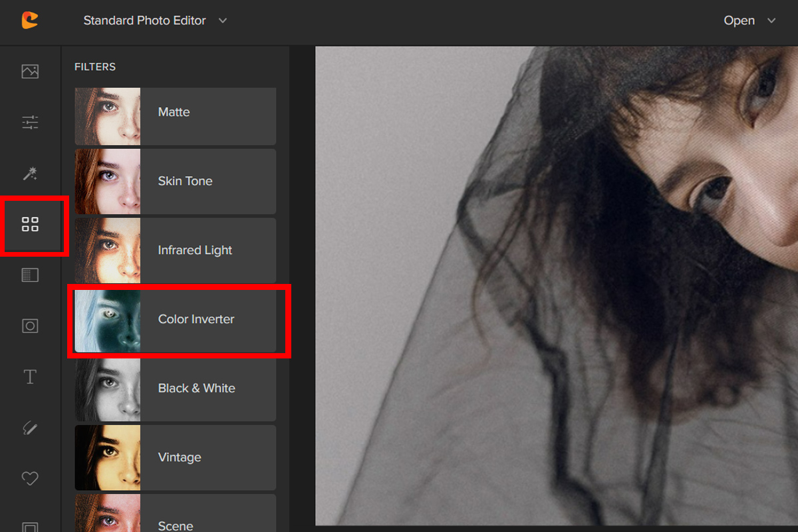Apply the Skin Tone filter
Screen dimensions: 798x532
click(175, 181)
